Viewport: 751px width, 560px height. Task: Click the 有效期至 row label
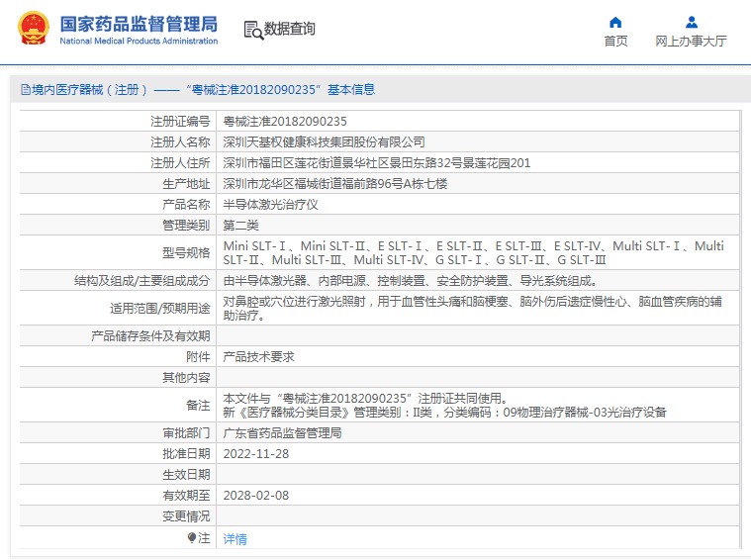(186, 496)
